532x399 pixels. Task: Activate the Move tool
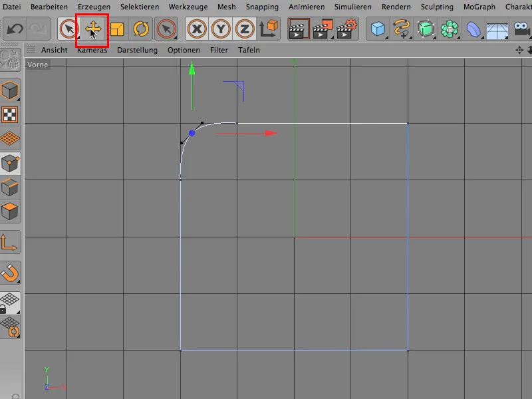point(92,29)
